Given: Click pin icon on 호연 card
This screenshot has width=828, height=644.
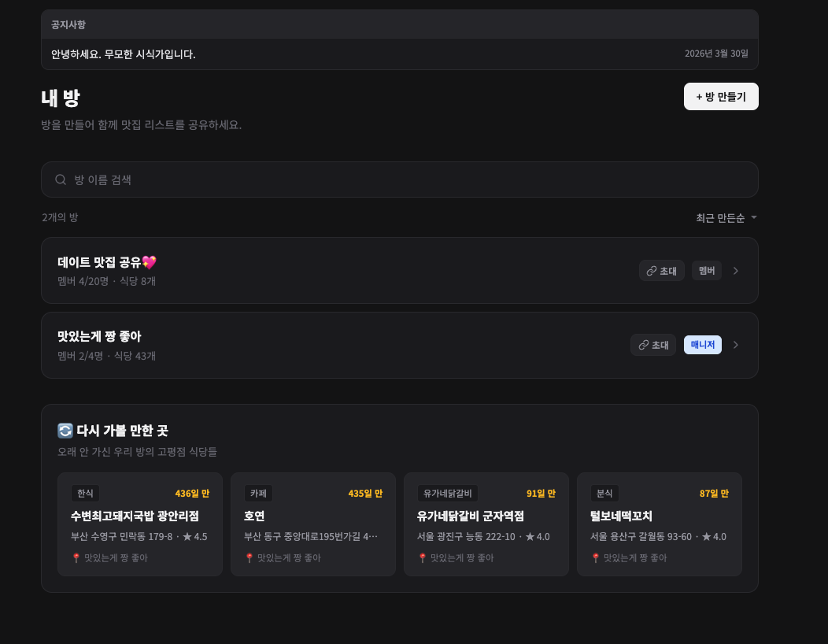Looking at the screenshot, I should click(x=250, y=558).
